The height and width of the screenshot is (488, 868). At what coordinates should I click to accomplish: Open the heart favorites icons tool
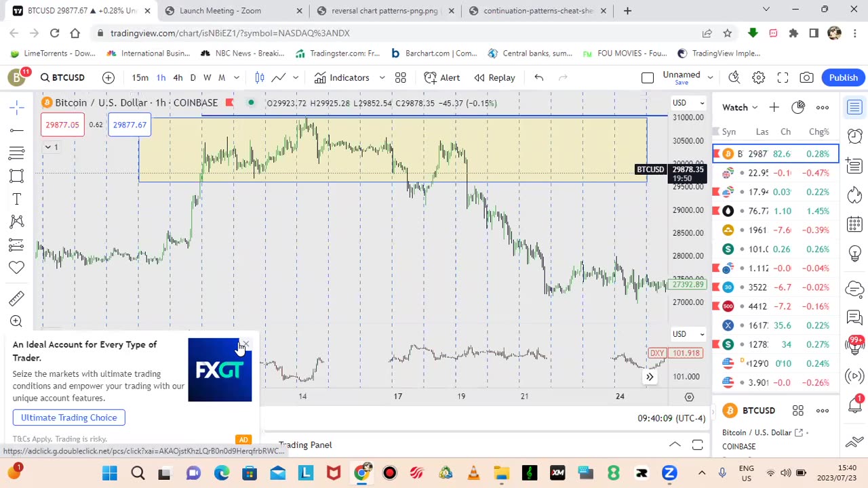click(17, 268)
